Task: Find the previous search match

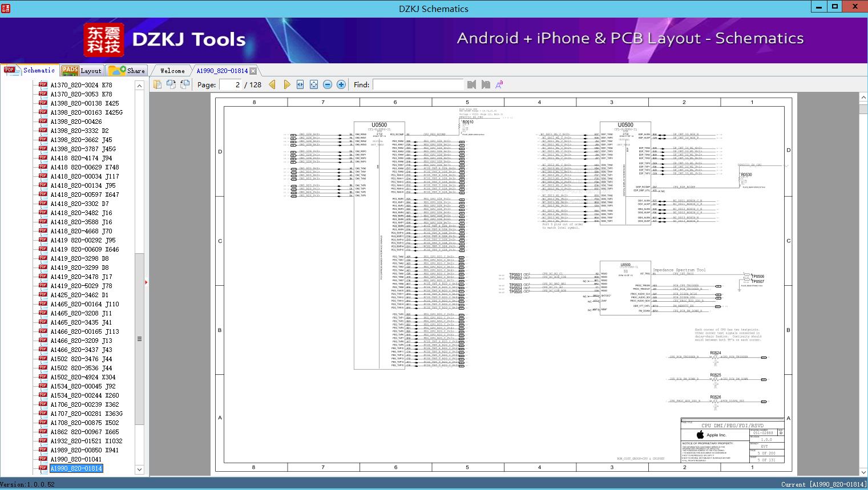Action: click(x=471, y=84)
